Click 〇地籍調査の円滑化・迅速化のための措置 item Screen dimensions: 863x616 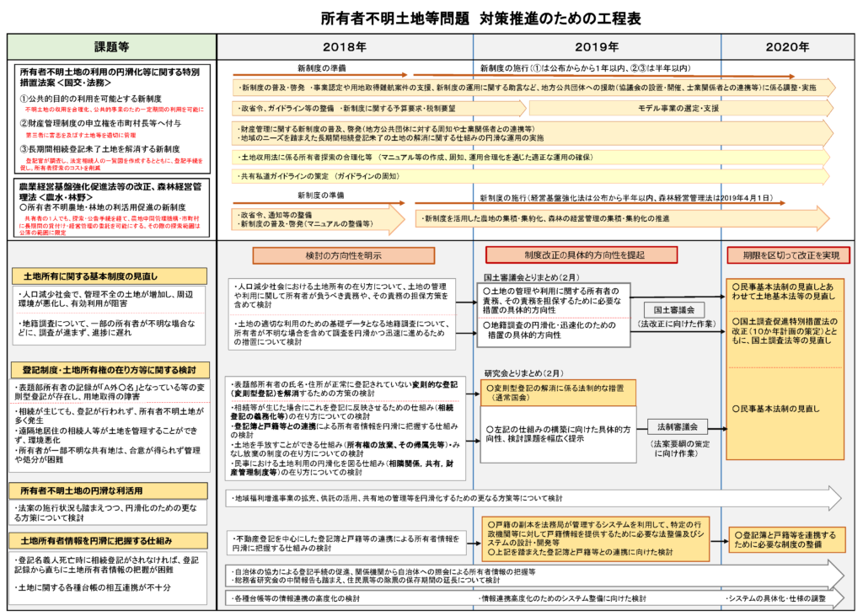[549, 329]
